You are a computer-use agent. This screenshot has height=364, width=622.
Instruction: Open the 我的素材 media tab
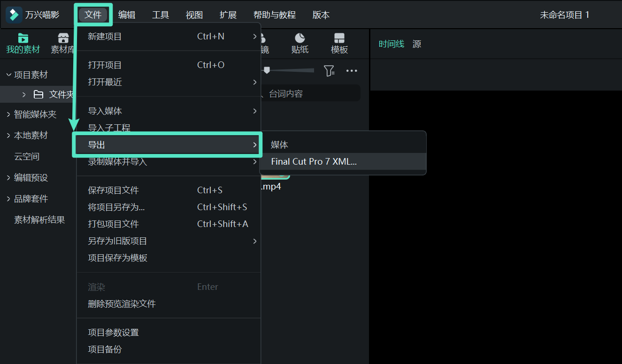click(x=23, y=44)
